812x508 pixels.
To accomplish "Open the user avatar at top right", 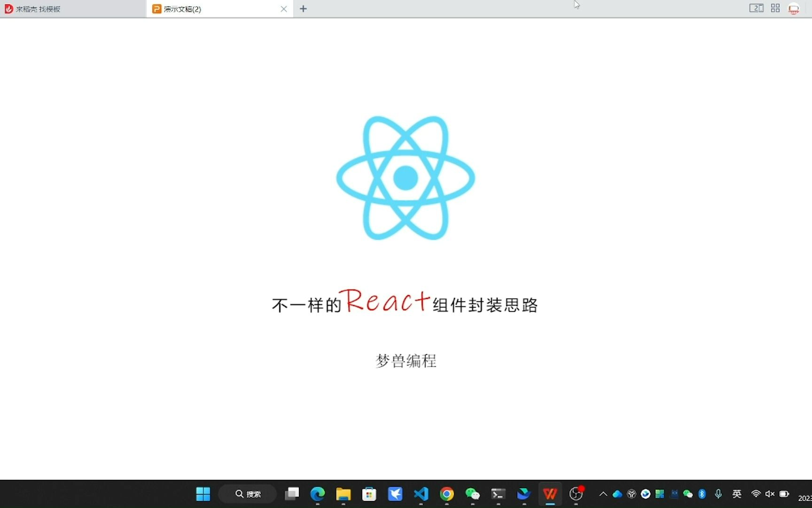I will (x=794, y=9).
